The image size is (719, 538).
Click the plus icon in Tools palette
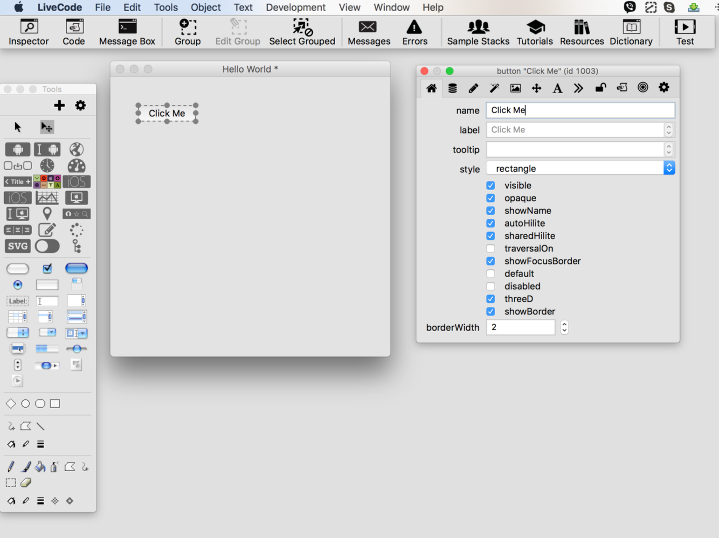[59, 105]
